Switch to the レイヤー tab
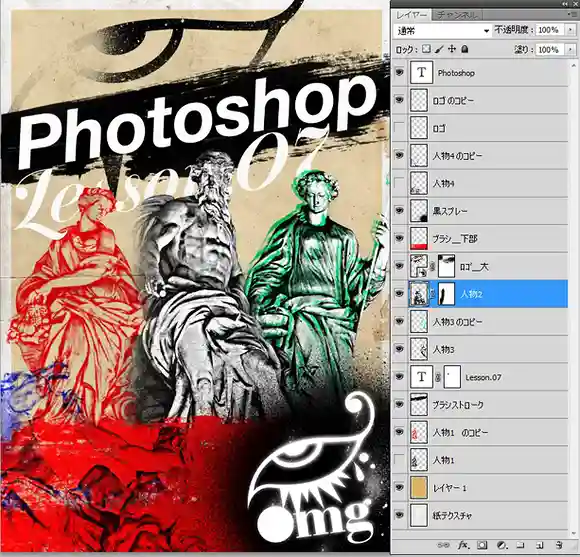580x557 pixels. (411, 15)
